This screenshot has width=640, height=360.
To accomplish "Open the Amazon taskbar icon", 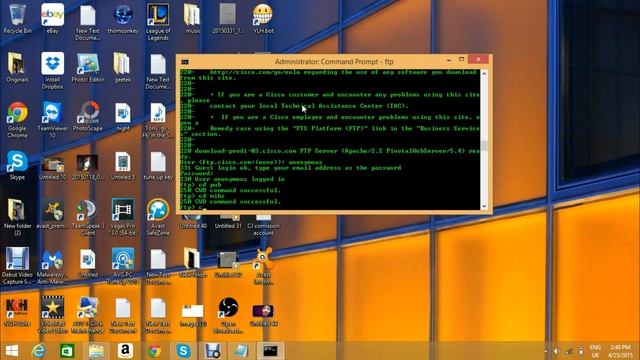I will tap(125, 351).
